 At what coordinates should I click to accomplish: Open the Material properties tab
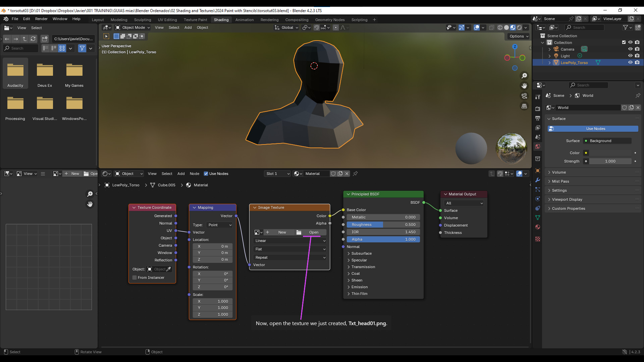click(538, 227)
